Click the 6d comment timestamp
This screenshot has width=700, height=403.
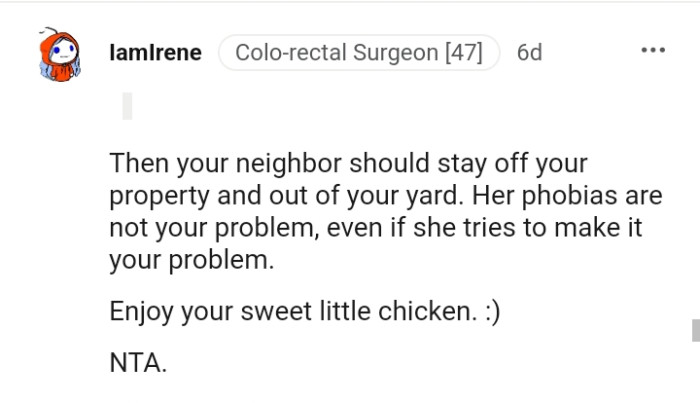click(x=529, y=52)
